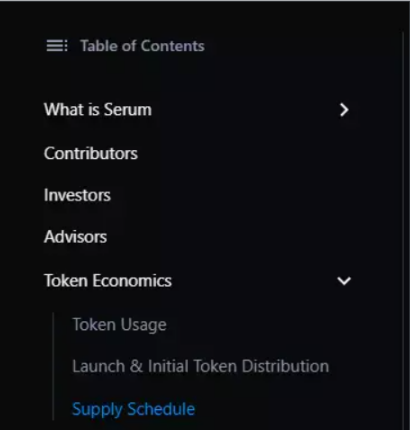Collapse Token Economics using its down chevron
The width and height of the screenshot is (410, 430).
(344, 281)
